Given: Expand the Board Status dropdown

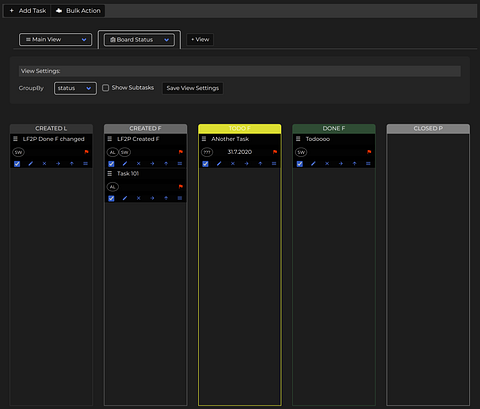Looking at the screenshot, I should click(139, 40).
